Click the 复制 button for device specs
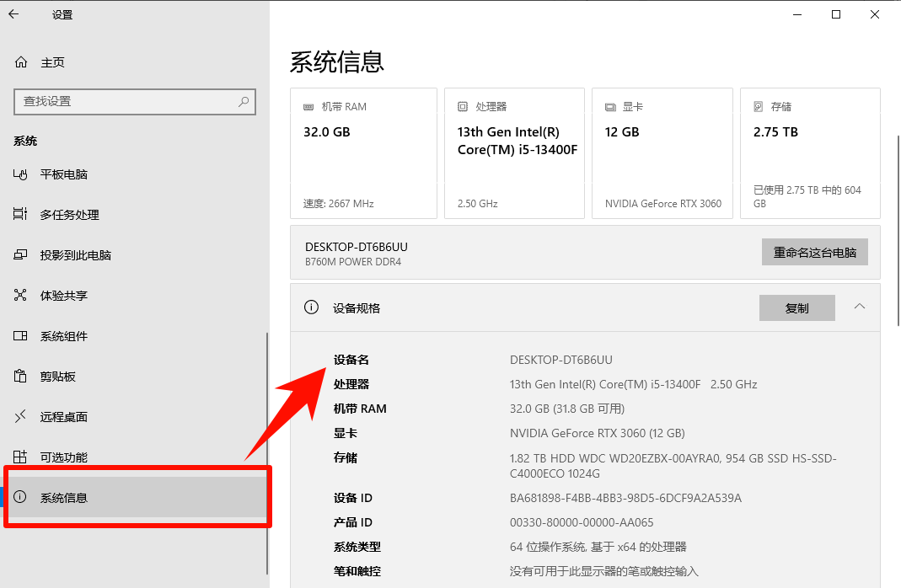This screenshot has height=588, width=901. click(796, 307)
